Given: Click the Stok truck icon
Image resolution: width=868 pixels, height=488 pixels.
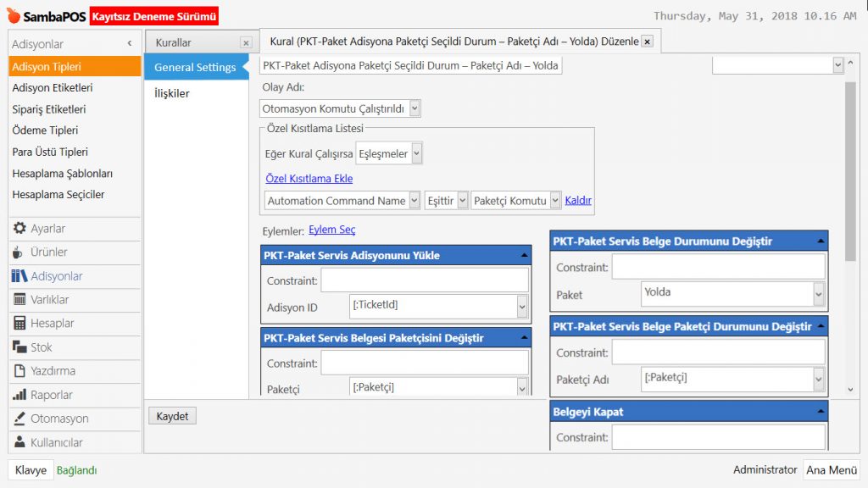Looking at the screenshot, I should 19,347.
